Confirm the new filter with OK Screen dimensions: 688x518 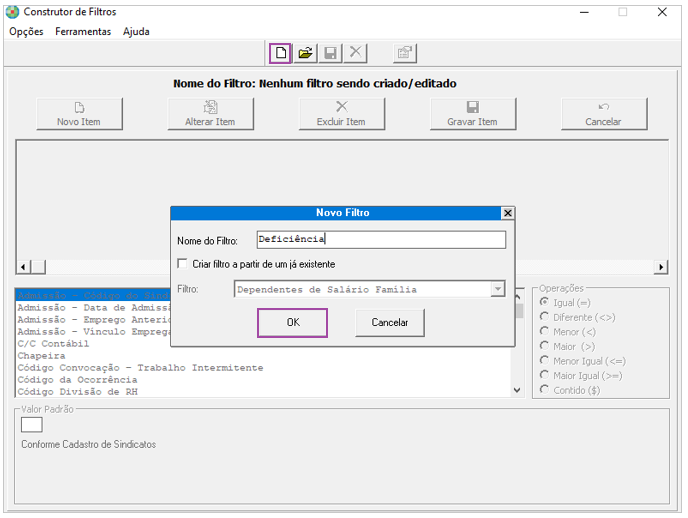click(x=293, y=322)
